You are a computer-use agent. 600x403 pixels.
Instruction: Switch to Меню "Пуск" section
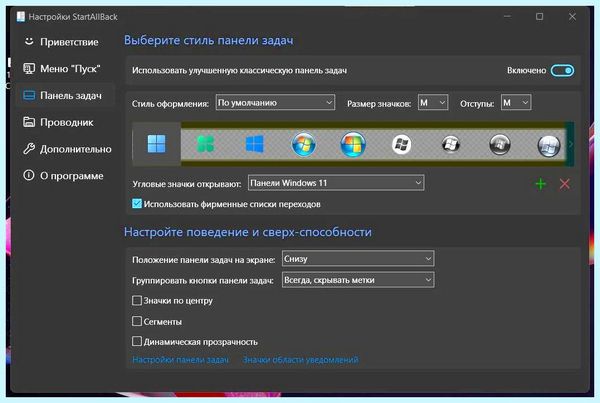pyautogui.click(x=66, y=69)
